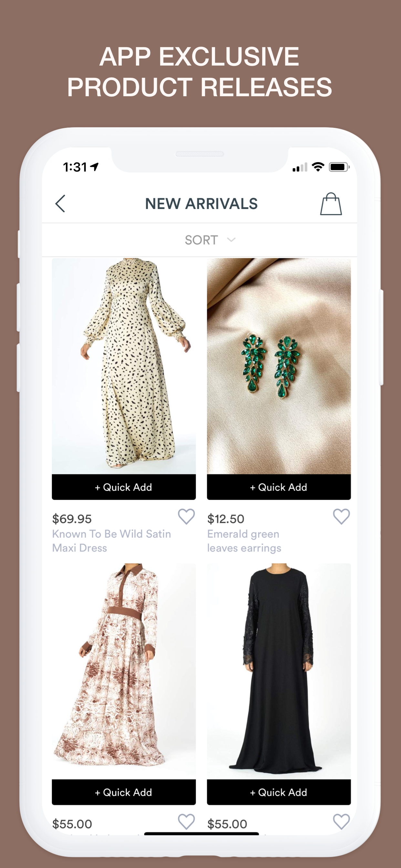Tap the $69.95 price label
The image size is (401, 868).
coord(72,519)
